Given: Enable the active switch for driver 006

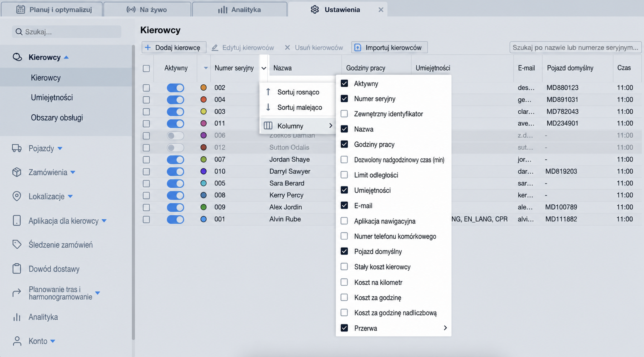Looking at the screenshot, I should (175, 135).
